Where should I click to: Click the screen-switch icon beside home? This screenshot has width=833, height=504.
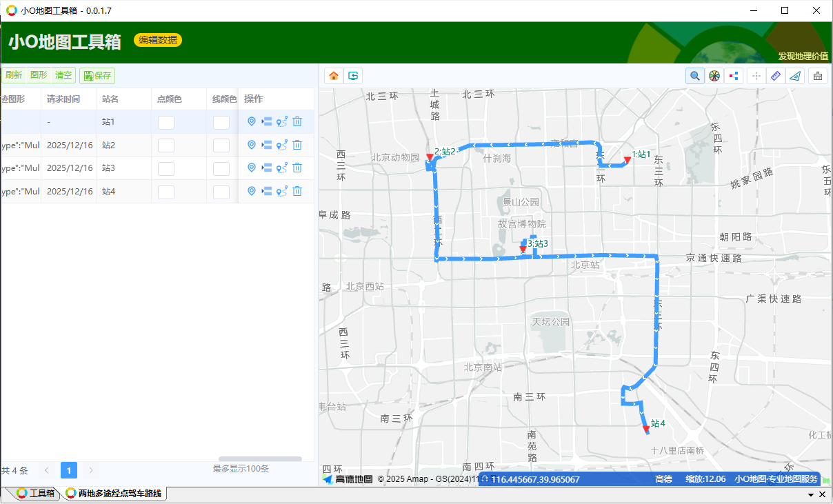[x=353, y=76]
